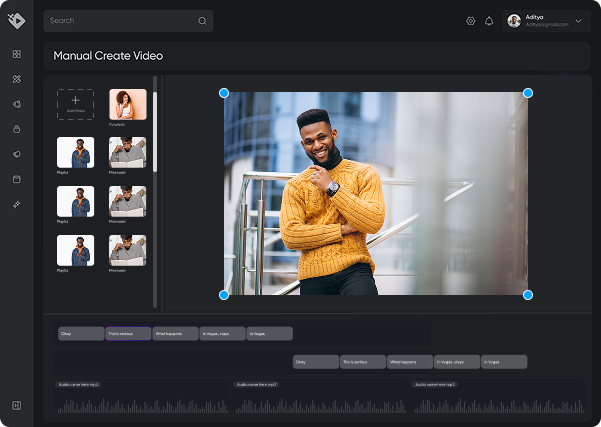The image size is (601, 427).
Task: Collapse sidebar using bottom-left panel icon
Action: point(17,405)
